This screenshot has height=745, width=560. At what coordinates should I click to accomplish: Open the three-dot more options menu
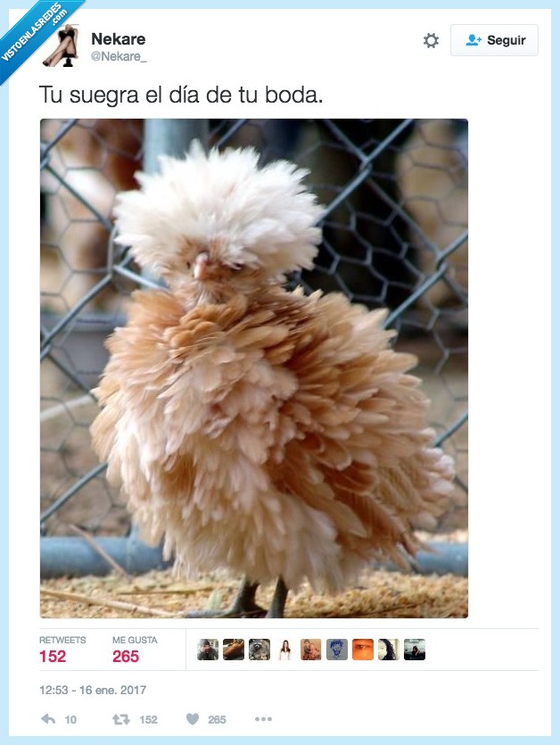click(263, 719)
